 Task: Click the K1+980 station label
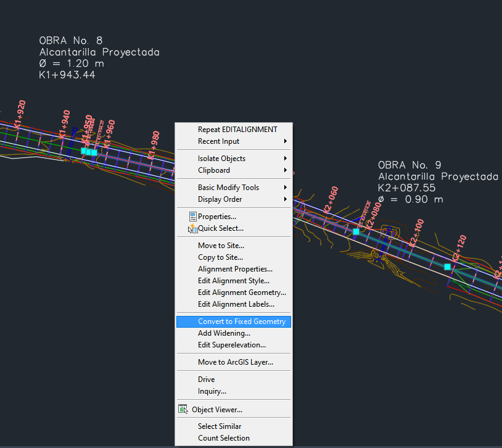pyautogui.click(x=154, y=145)
